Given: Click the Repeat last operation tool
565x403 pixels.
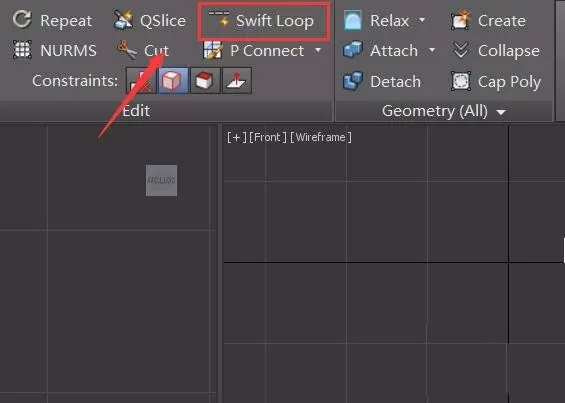Looking at the screenshot, I should [52, 20].
